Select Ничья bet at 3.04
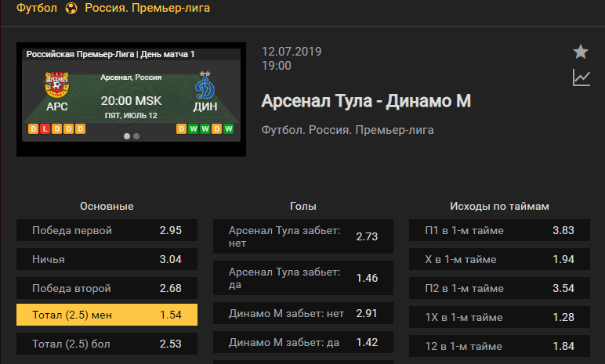The height and width of the screenshot is (364, 605). pyautogui.click(x=107, y=259)
